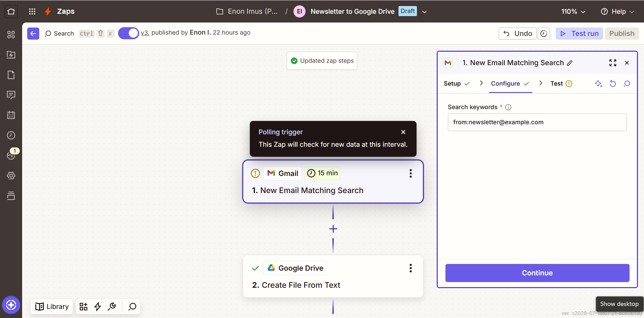Click the purple back arrow button
The image size is (644, 318).
[x=33, y=33]
